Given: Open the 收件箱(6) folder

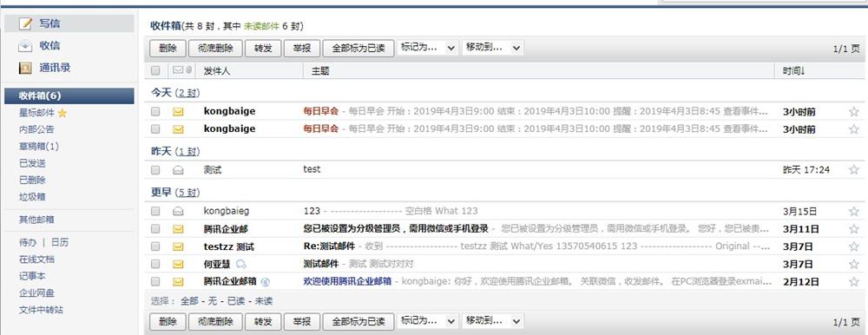Looking at the screenshot, I should click(x=69, y=95).
